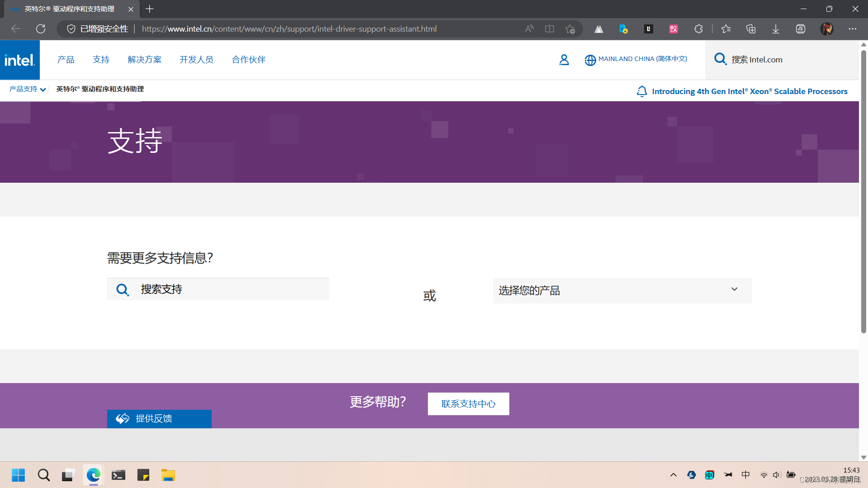Viewport: 868px width, 488px height.
Task: Open Downloads icon in toolbar
Action: (x=776, y=29)
